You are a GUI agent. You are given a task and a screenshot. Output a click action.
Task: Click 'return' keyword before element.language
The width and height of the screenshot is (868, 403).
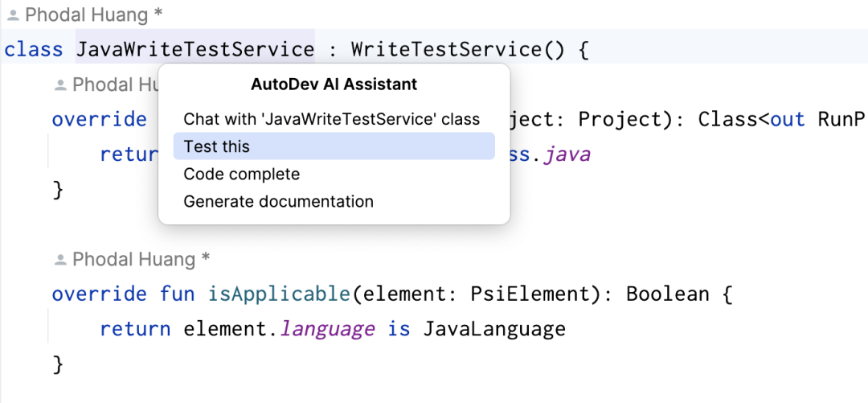point(135,329)
